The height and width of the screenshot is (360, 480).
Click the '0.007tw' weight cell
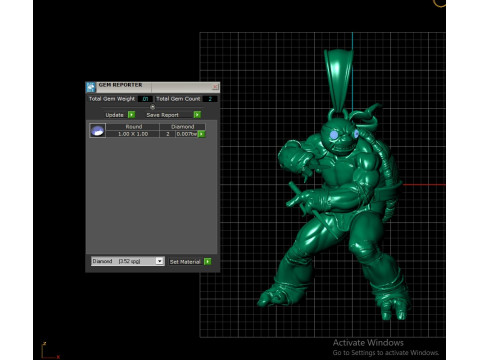[187, 134]
